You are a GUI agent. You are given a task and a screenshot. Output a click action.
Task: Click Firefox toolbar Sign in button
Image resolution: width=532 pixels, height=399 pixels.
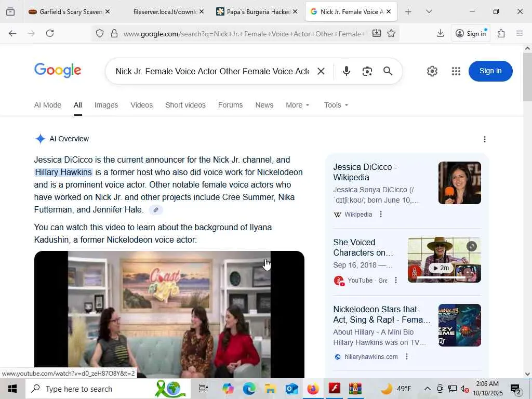coord(471,33)
